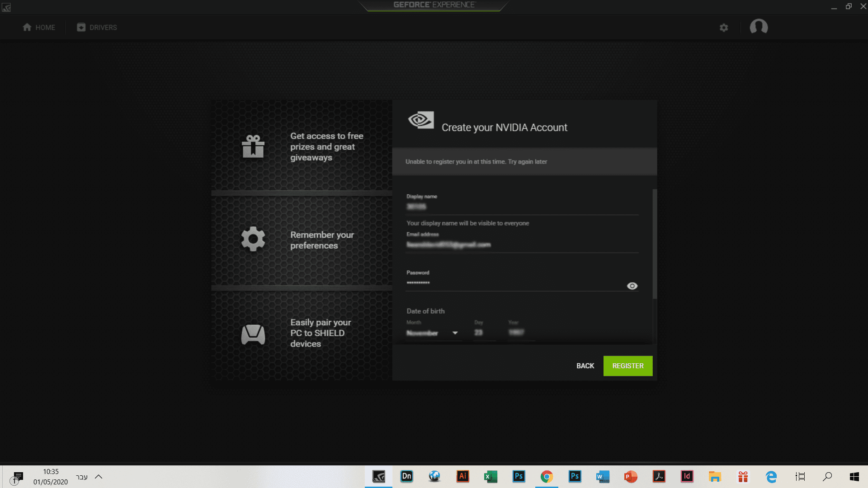Click the gift box prizes icon
The width and height of the screenshot is (868, 488).
click(x=253, y=146)
